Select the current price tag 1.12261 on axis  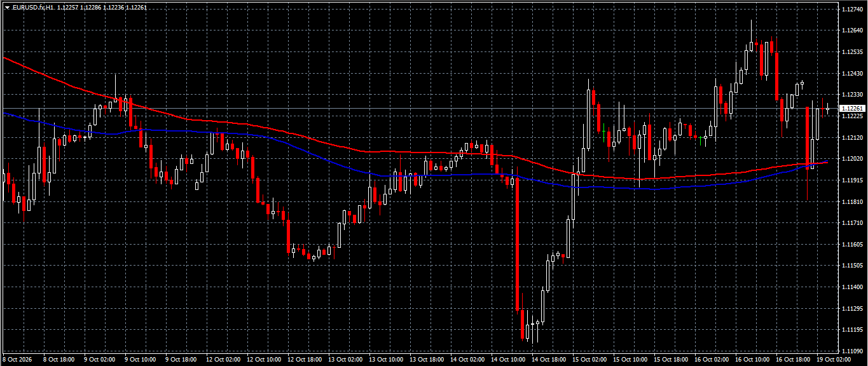click(x=852, y=109)
